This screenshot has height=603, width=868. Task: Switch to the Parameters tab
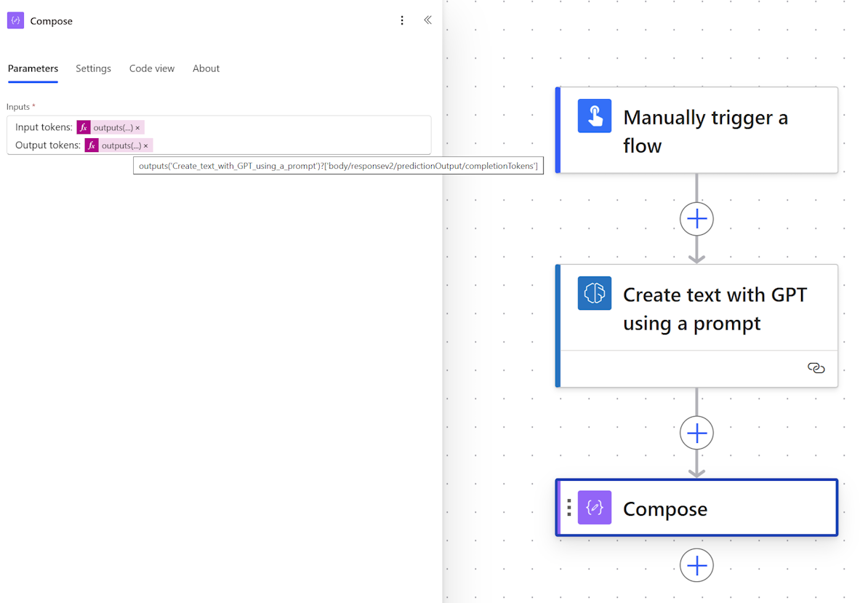coord(33,68)
